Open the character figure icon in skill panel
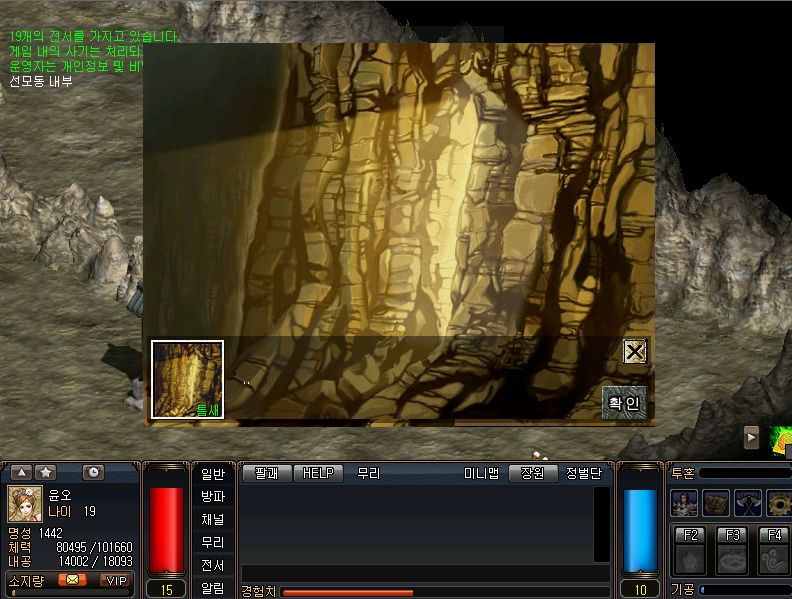Viewport: 792px width, 599px height. coord(684,503)
